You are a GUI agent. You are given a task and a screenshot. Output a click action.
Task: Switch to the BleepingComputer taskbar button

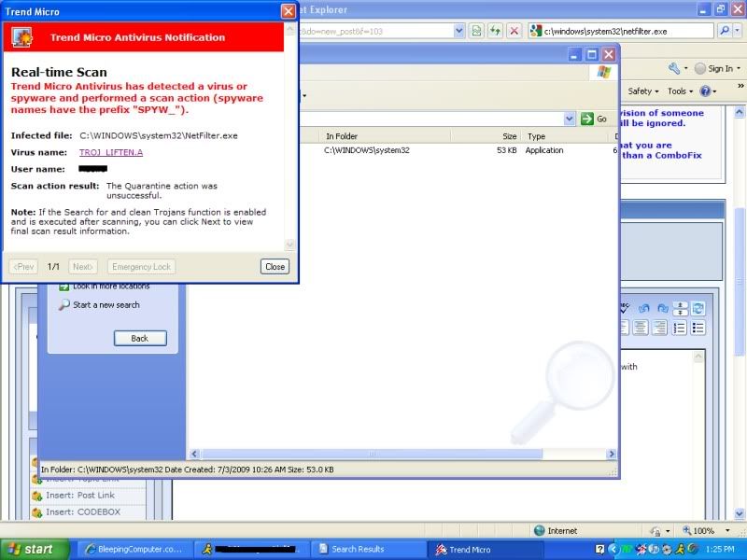click(134, 550)
